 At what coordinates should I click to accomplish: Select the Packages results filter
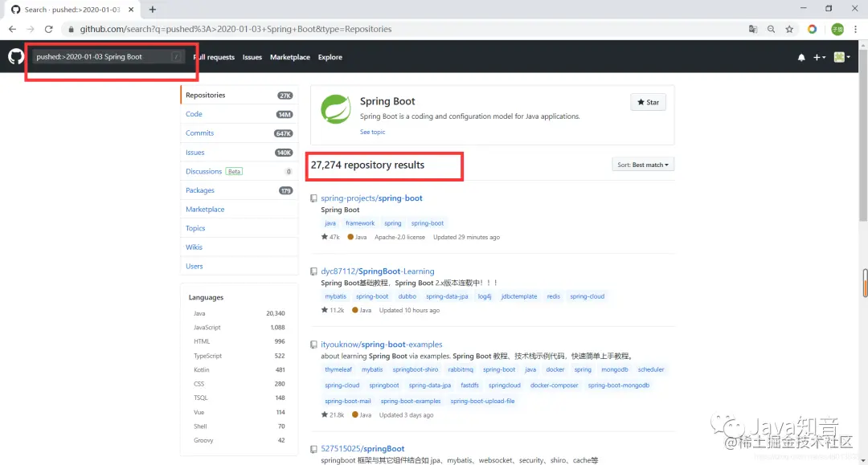coord(240,190)
